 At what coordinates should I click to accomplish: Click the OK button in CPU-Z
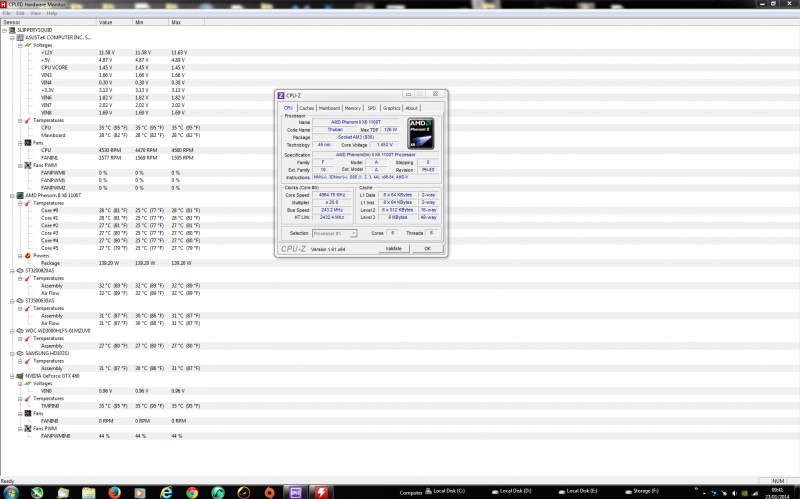pos(428,248)
